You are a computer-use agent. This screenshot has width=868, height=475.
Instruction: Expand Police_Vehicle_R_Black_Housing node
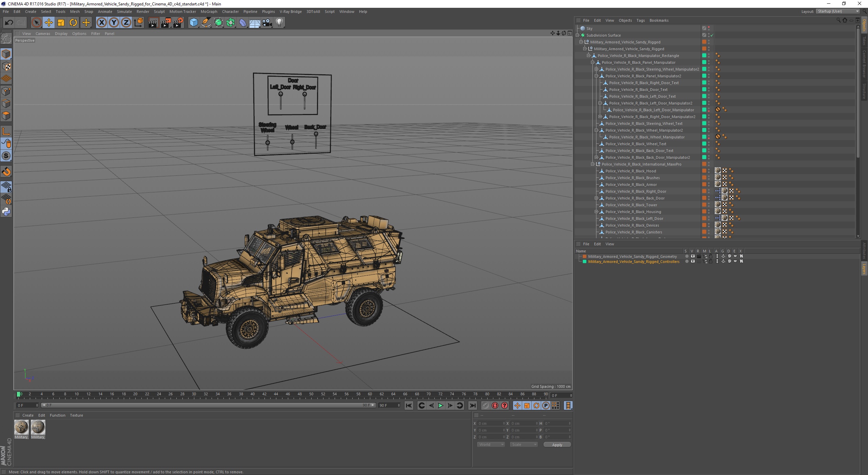(596, 211)
